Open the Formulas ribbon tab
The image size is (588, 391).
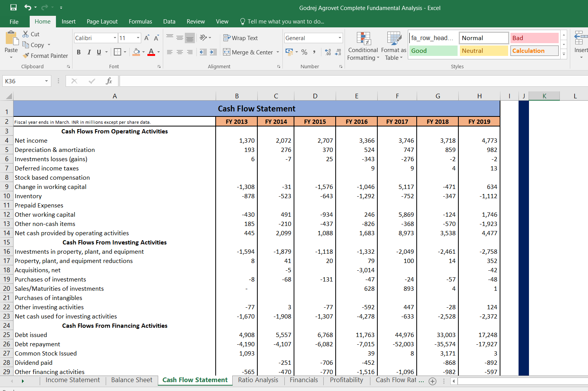(x=140, y=22)
